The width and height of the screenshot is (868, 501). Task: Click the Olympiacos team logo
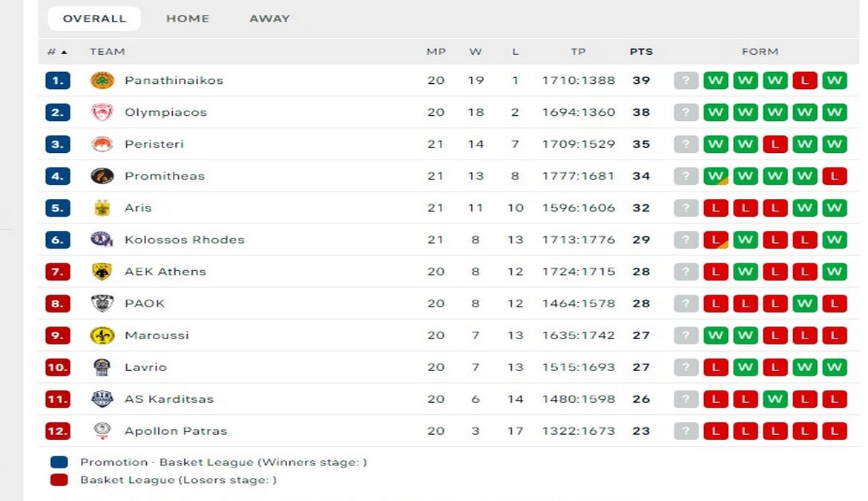pyautogui.click(x=102, y=112)
